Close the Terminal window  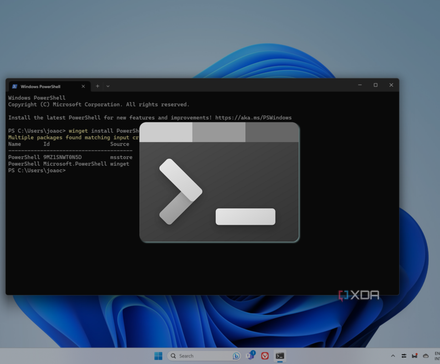click(391, 85)
